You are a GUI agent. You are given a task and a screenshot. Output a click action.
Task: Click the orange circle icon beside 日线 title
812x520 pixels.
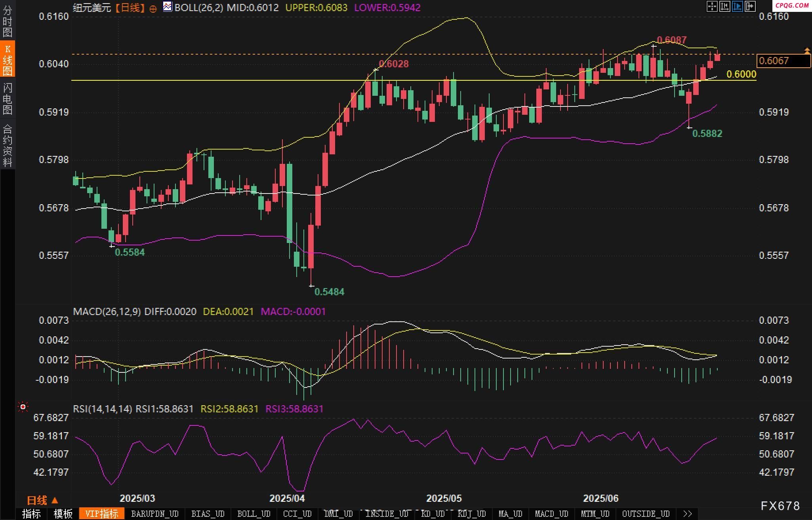tap(153, 9)
